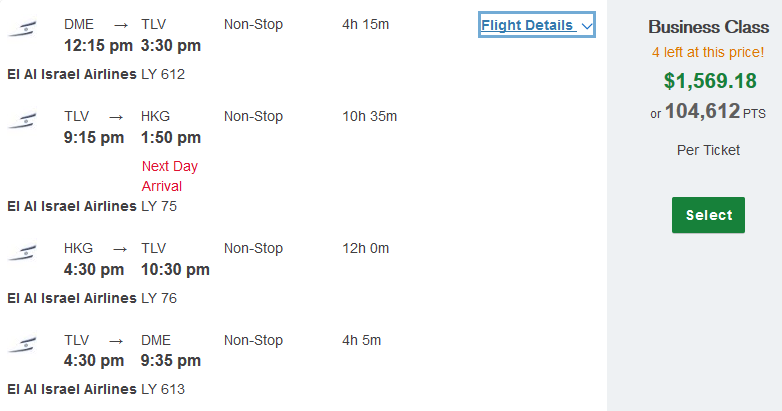Click the 10h 35m duration text
The image size is (782, 411).
tap(370, 116)
